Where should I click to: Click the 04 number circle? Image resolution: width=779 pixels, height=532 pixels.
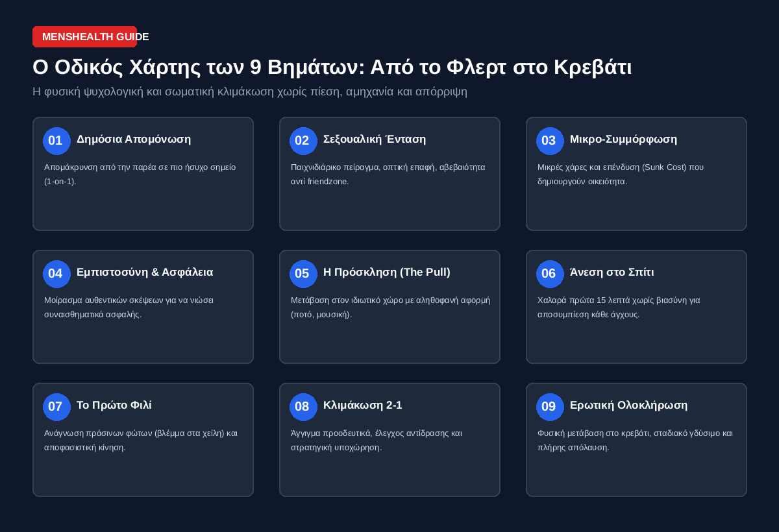pos(56,274)
